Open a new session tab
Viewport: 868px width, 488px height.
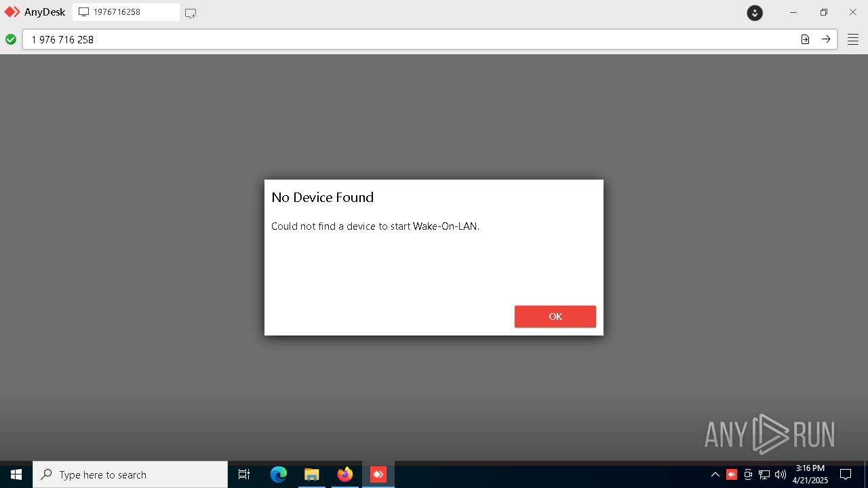tap(191, 13)
